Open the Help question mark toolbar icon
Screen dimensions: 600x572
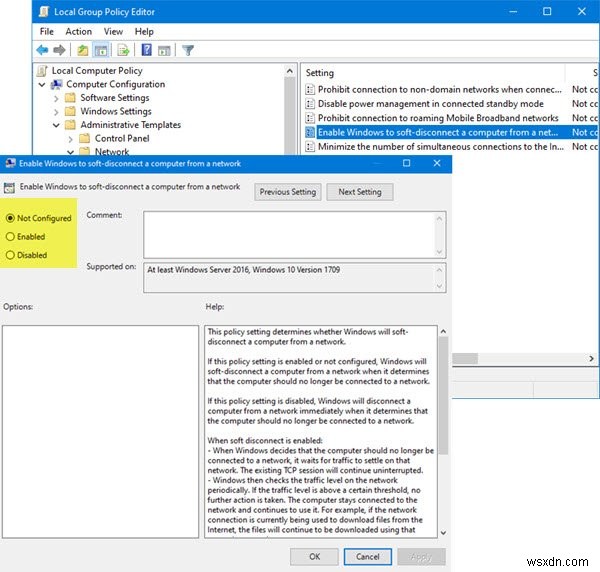click(x=146, y=50)
